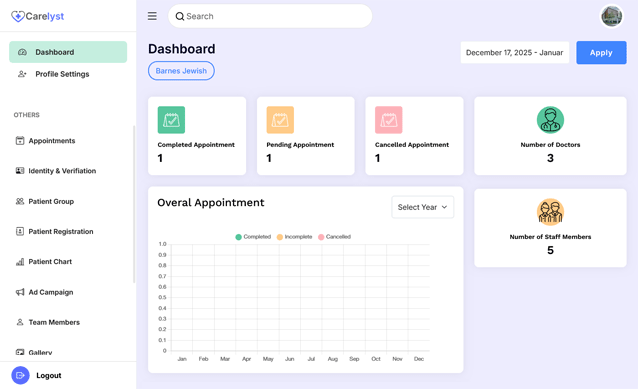Click the Number of Doctors icon
This screenshot has height=389, width=638.
(550, 120)
